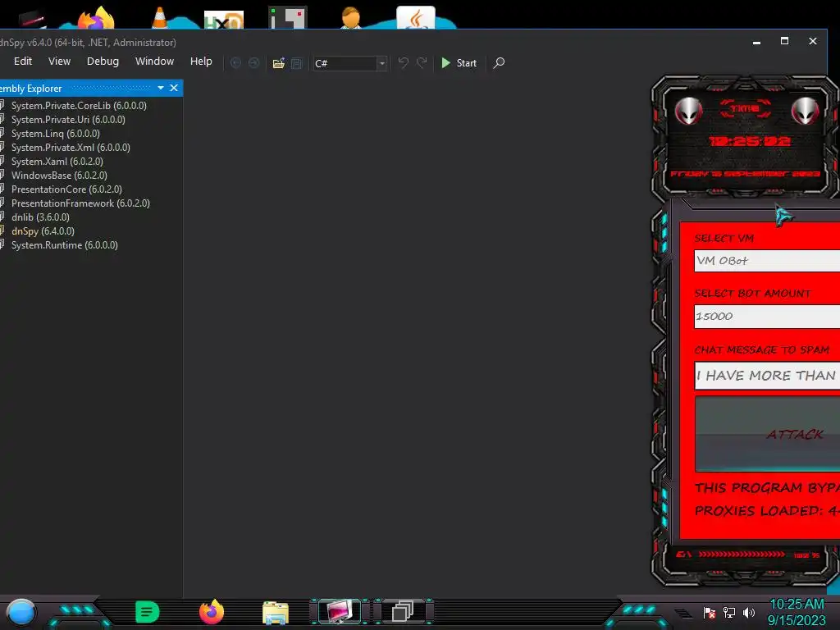The width and height of the screenshot is (840, 630).
Task: Open the SELECT VM combo box showing VM OBot
Action: [767, 261]
